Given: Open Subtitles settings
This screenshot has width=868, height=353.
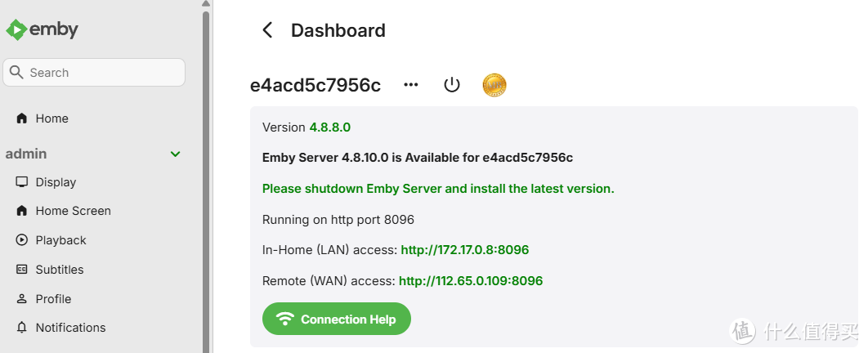Looking at the screenshot, I should [59, 270].
